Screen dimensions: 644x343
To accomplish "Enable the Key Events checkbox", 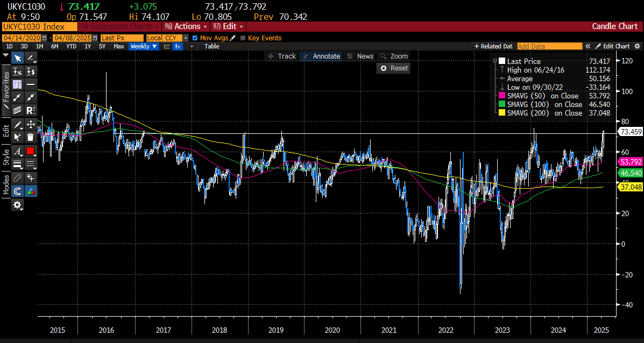I will pos(243,38).
